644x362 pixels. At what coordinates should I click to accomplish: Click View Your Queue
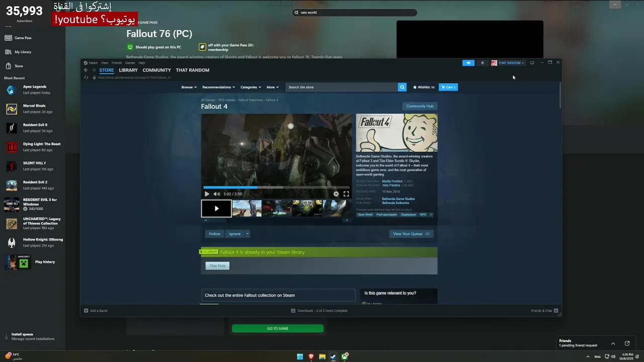(x=411, y=234)
